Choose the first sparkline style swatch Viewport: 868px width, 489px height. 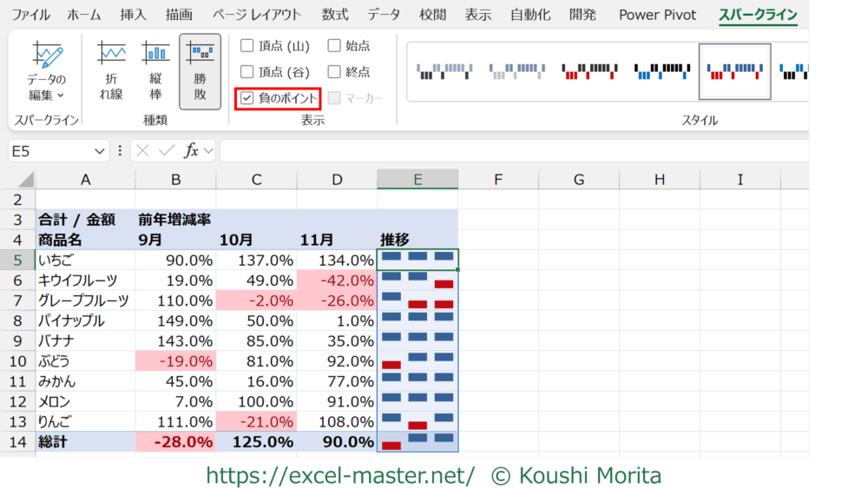pyautogui.click(x=441, y=70)
